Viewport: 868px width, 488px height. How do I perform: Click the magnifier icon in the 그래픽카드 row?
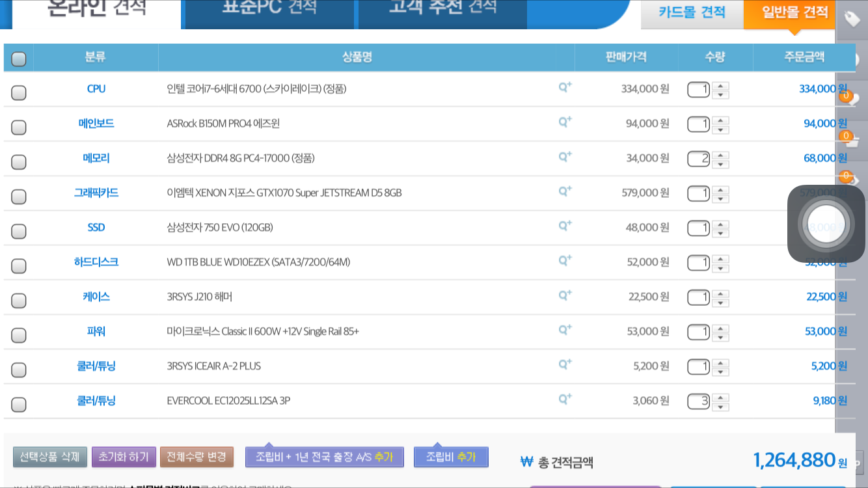[x=565, y=191]
